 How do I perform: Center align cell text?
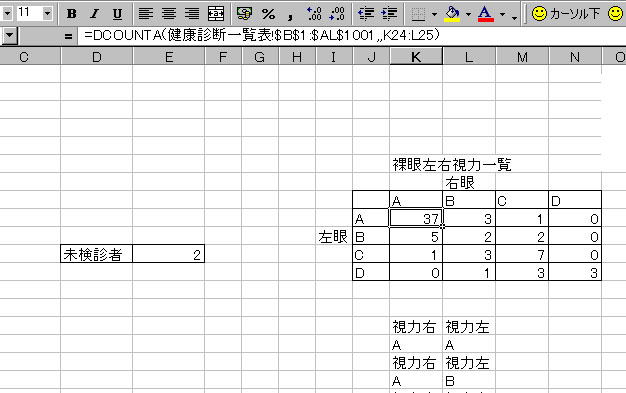(169, 14)
